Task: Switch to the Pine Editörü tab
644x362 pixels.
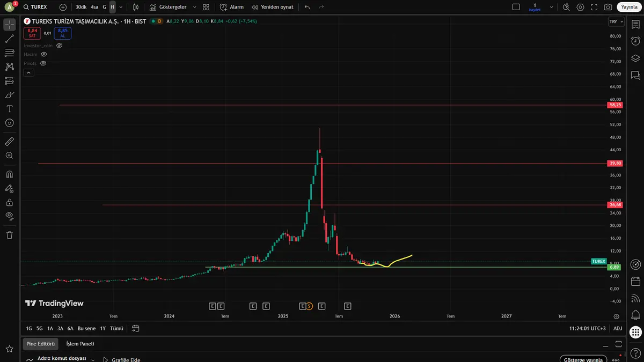Action: click(x=41, y=344)
